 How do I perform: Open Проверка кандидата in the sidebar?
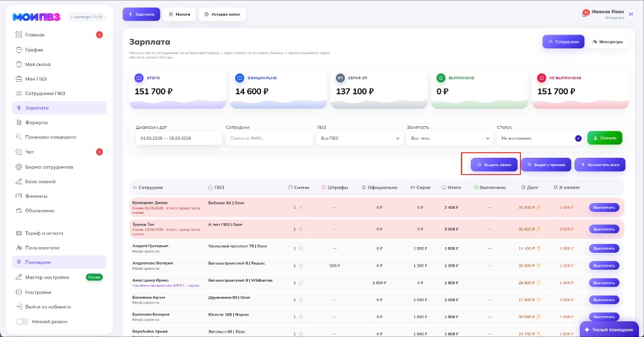click(59, 137)
